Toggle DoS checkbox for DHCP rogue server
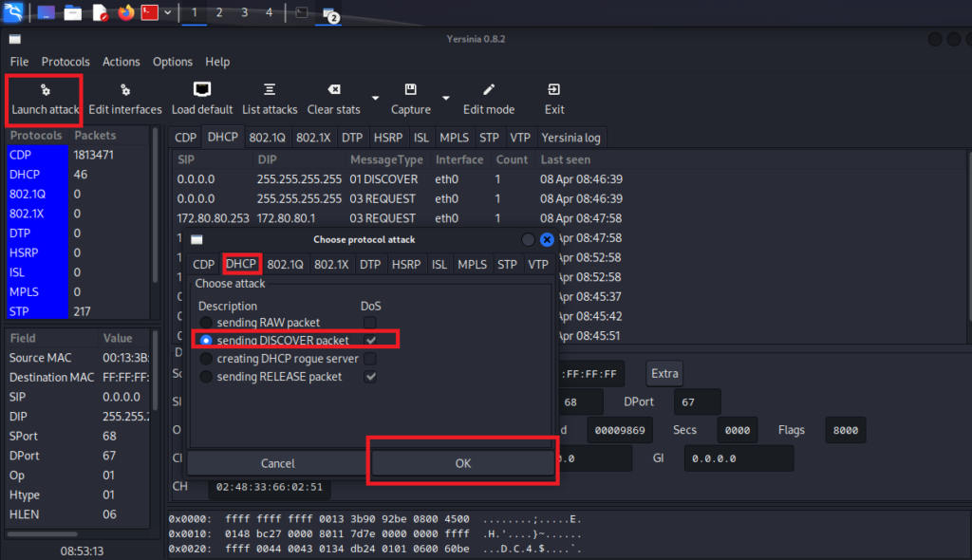Screen dimensions: 972x560 point(370,359)
